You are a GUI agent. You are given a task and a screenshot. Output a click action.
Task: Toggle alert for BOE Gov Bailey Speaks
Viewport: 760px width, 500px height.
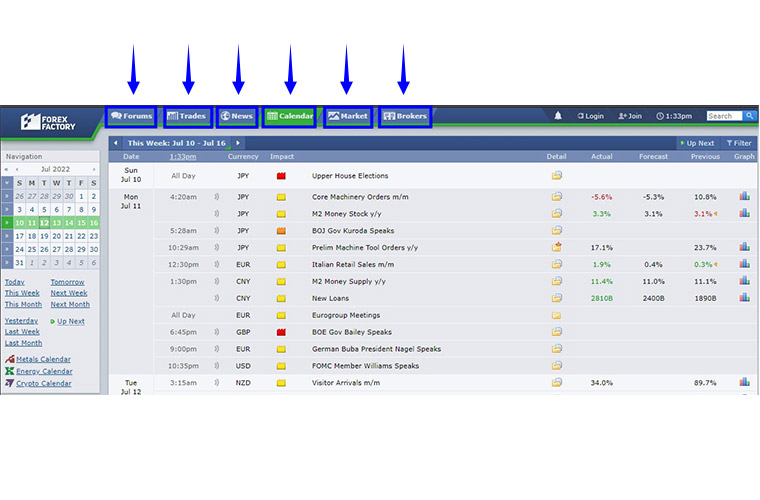[217, 332]
